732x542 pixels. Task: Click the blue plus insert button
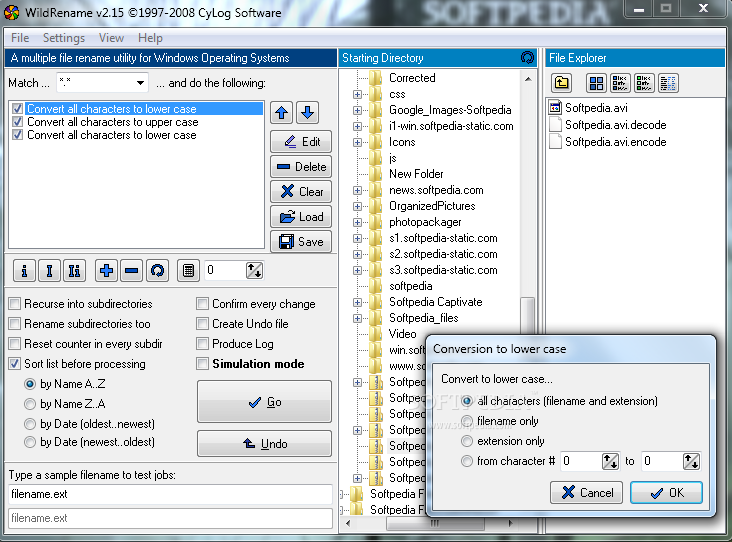tap(106, 270)
